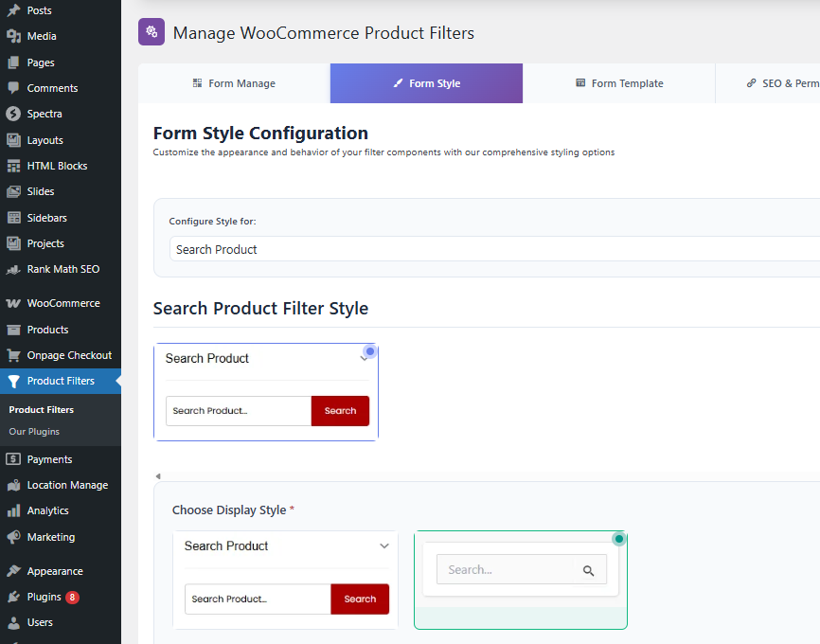Click the Media icon in sidebar
The image size is (820, 644).
click(x=13, y=36)
